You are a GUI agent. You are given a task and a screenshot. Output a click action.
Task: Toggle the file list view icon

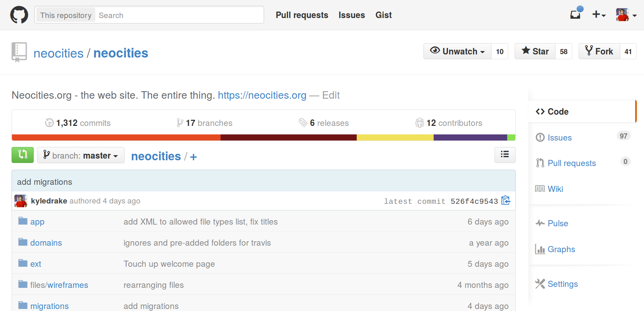(x=505, y=155)
